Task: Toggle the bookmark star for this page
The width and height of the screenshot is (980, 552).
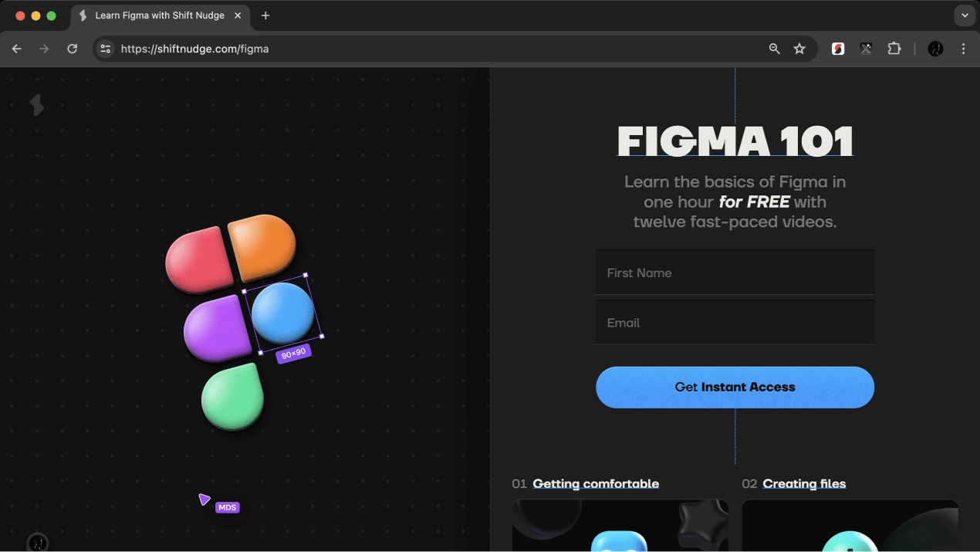Action: 800,49
